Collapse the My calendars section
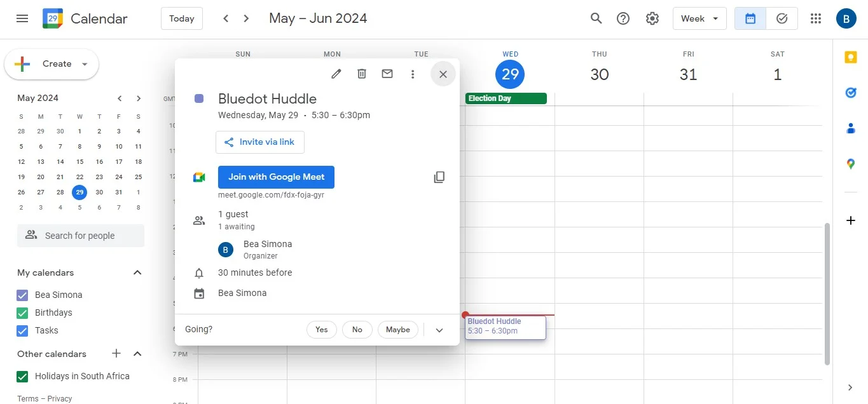The height and width of the screenshot is (404, 868). click(x=137, y=273)
